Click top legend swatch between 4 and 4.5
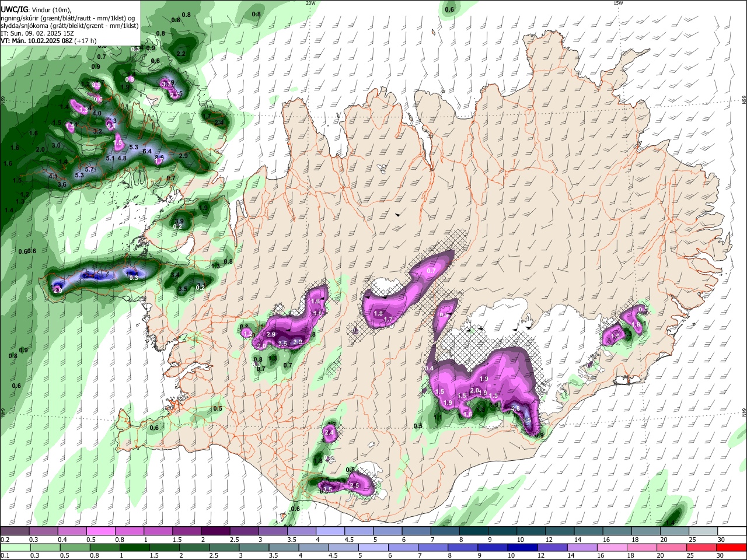The image size is (747, 560). tap(330, 531)
